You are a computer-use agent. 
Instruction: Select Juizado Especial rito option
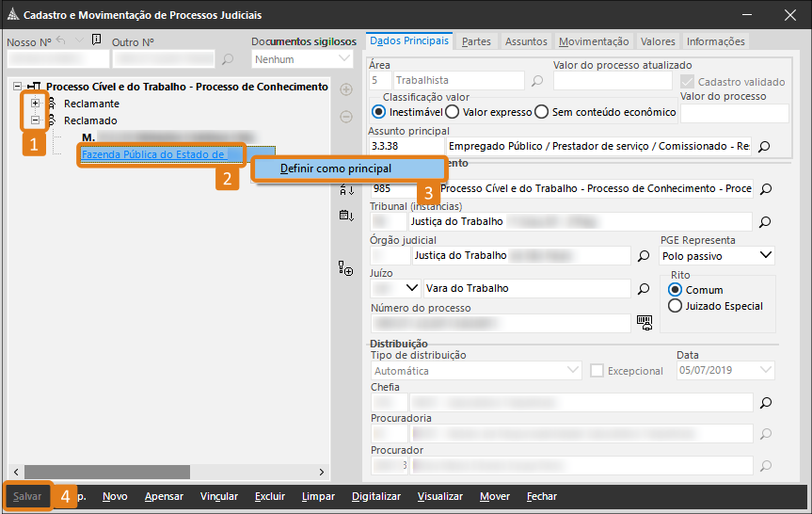coord(675,306)
